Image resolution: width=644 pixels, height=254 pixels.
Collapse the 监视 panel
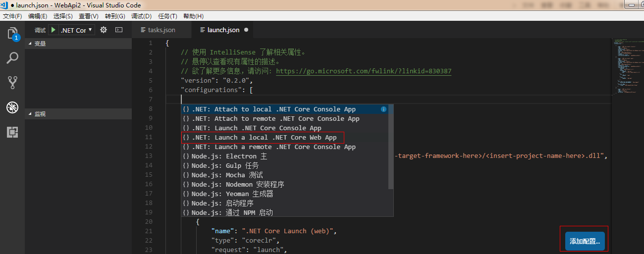tap(78, 114)
